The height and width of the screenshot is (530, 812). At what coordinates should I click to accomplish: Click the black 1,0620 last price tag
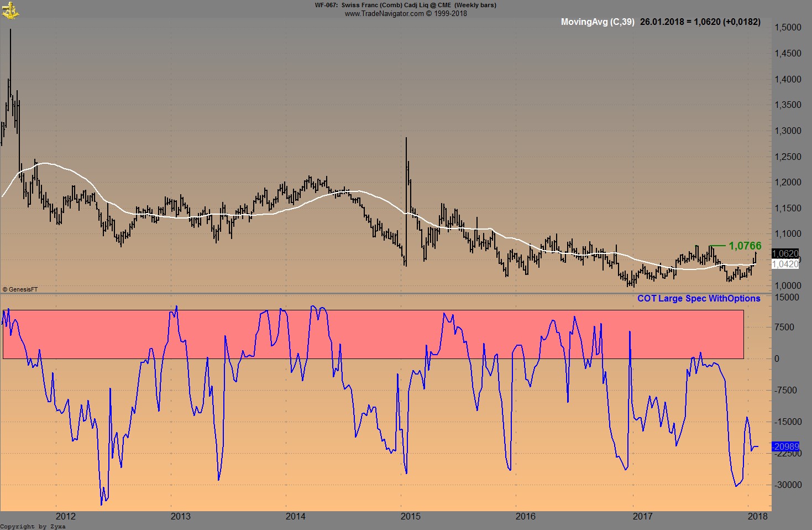coord(785,253)
